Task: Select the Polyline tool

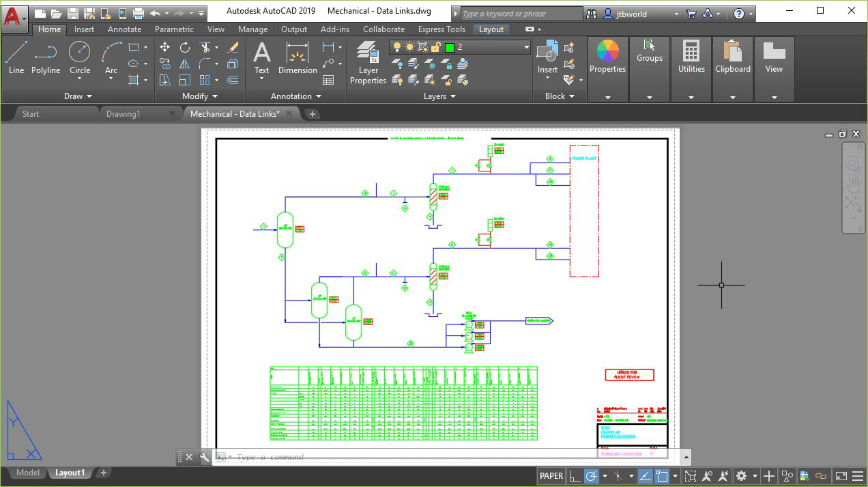Action: (x=46, y=57)
